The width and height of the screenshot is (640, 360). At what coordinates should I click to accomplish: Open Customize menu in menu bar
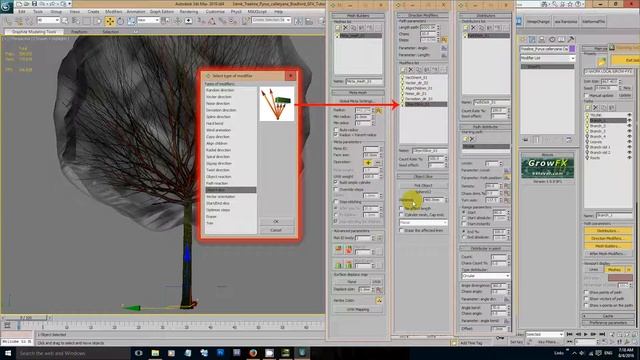(215, 12)
